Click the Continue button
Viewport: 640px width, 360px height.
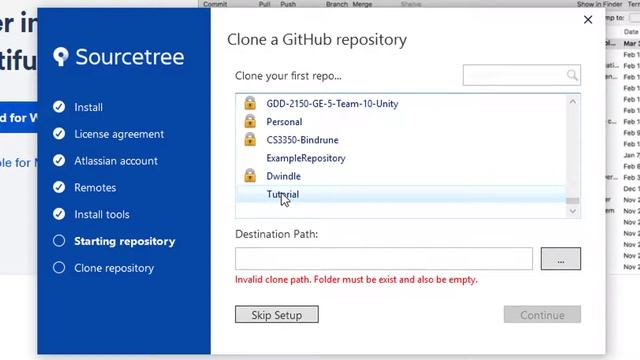(x=542, y=315)
